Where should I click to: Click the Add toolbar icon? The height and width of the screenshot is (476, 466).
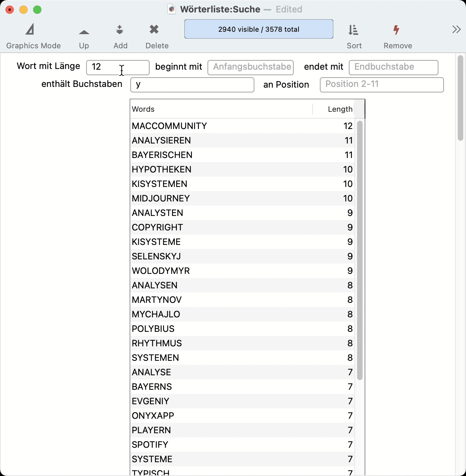click(x=120, y=30)
